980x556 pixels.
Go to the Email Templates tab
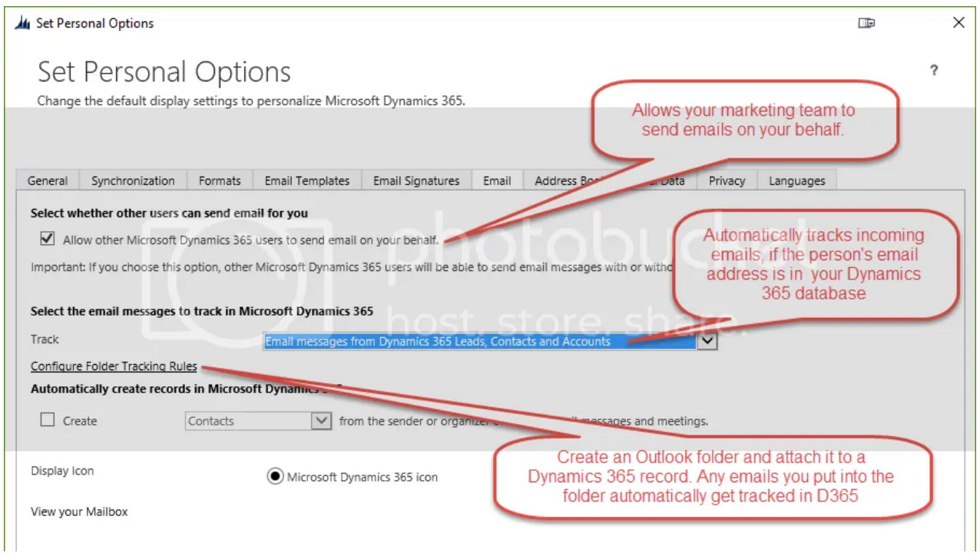[x=307, y=181]
